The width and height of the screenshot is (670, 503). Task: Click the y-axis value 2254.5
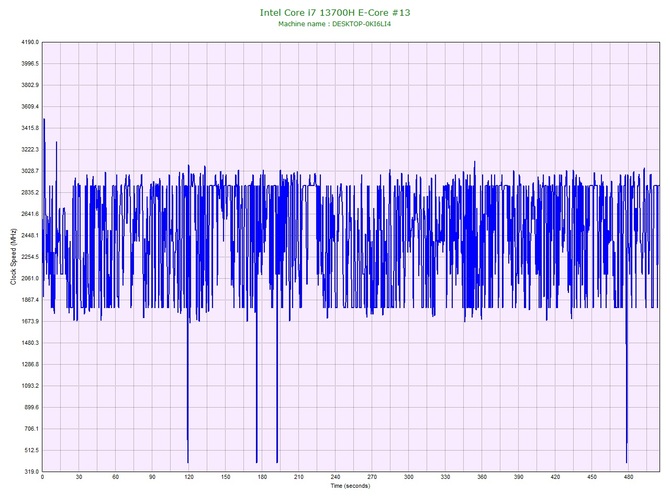(30, 257)
